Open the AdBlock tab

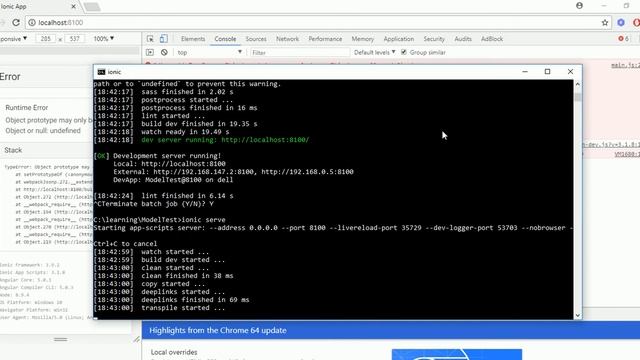(x=491, y=39)
